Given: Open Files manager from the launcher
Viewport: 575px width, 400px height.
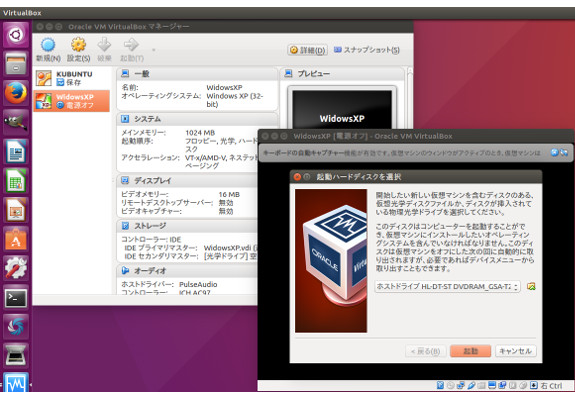Looking at the screenshot, I should (x=16, y=63).
